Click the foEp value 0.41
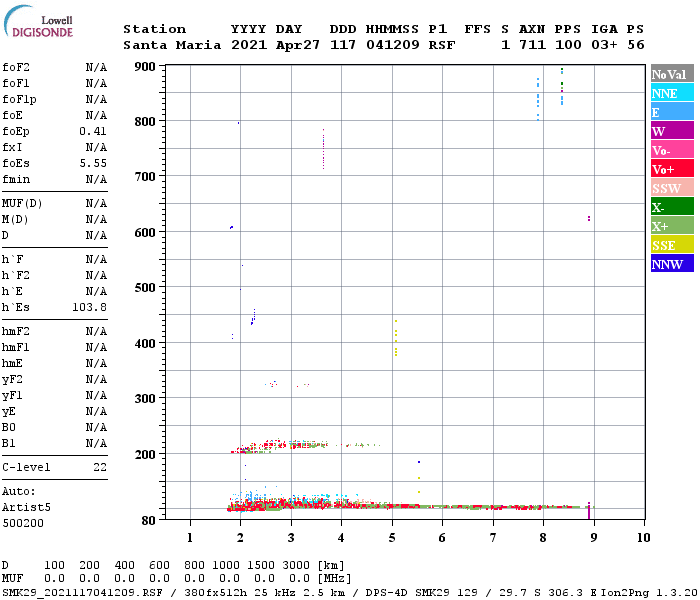Image resolution: width=700 pixels, height=600 pixels. [93, 131]
